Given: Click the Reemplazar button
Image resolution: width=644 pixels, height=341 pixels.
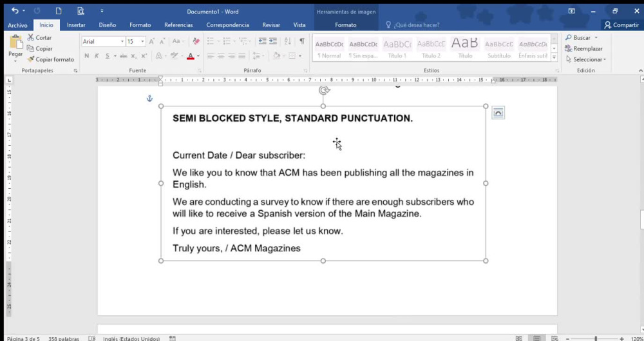Looking at the screenshot, I should tap(584, 48).
